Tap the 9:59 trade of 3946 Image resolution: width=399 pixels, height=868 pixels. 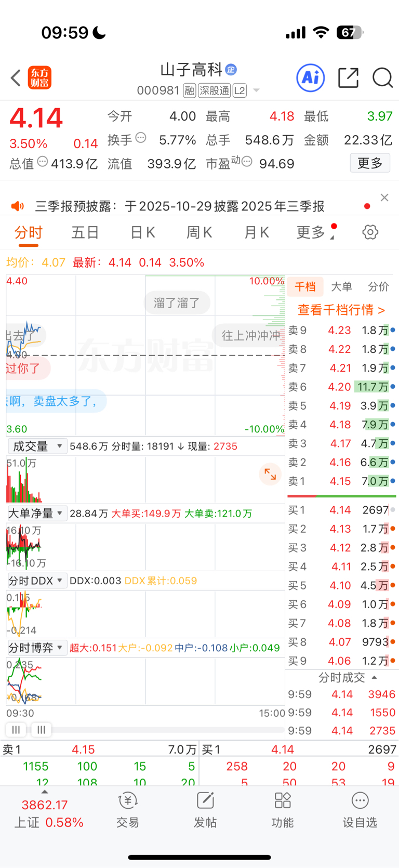pos(341,694)
